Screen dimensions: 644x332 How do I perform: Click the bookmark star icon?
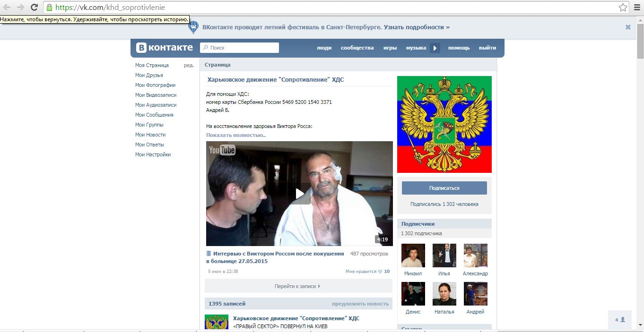pos(623,7)
